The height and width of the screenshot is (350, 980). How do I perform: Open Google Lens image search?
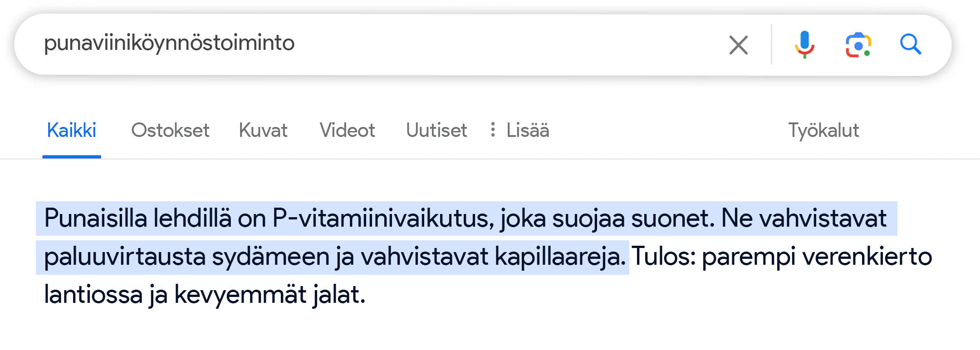click(857, 45)
